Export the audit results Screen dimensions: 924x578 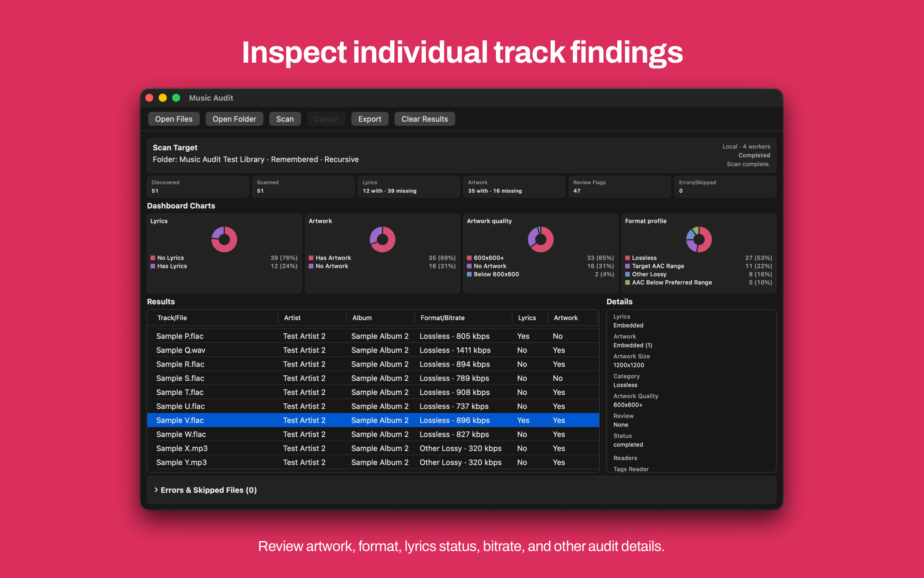369,119
